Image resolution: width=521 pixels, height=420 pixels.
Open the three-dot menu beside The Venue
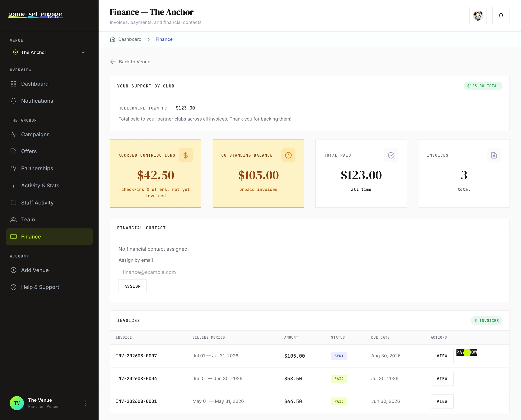[85, 403]
